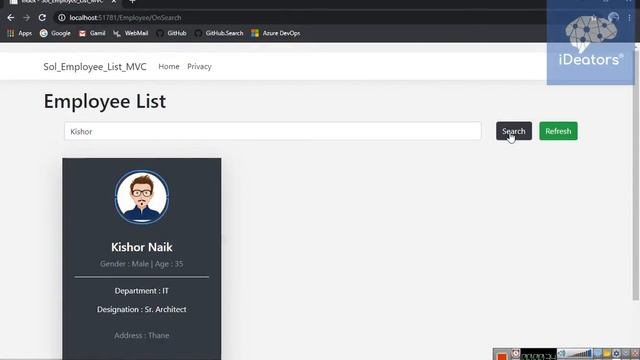Click the green Refresh button

[558, 131]
